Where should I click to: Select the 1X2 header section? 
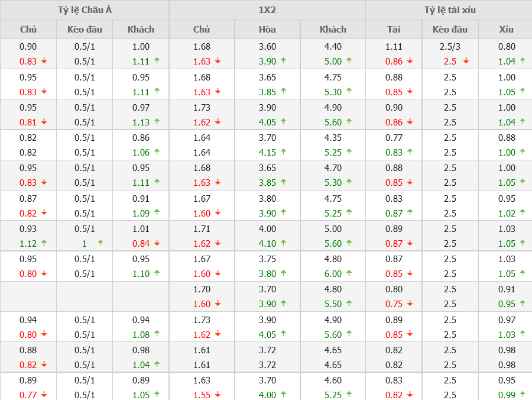coord(267,10)
